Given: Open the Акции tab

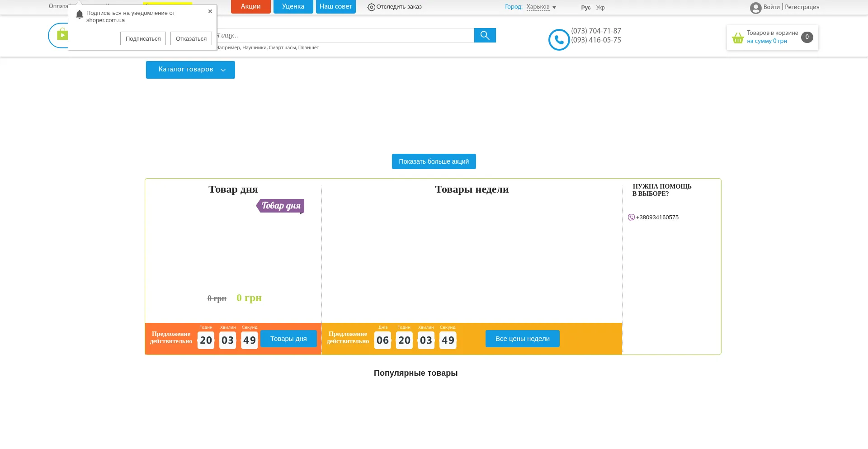Looking at the screenshot, I should coord(251,7).
